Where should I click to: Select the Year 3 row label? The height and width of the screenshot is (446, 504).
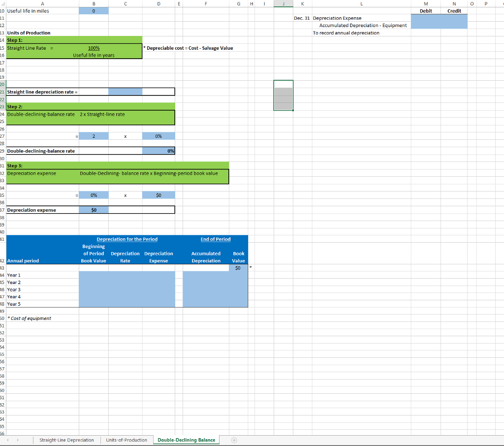pos(14,289)
